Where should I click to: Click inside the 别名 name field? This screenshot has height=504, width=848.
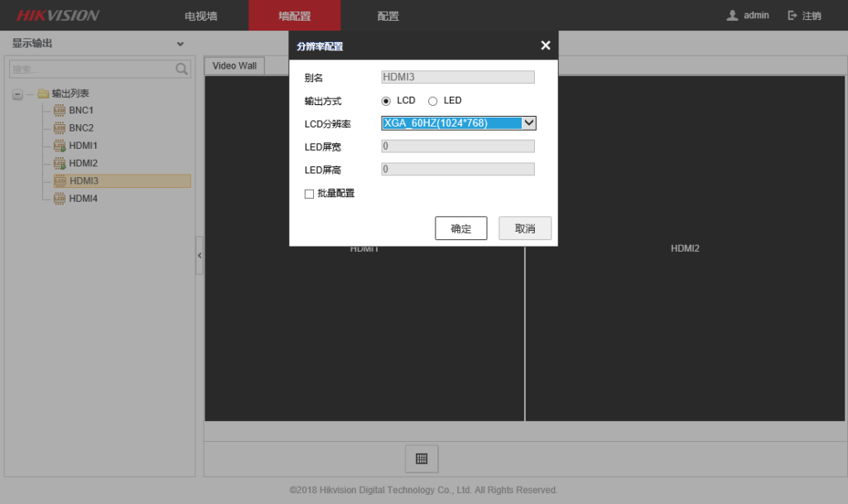[x=457, y=77]
